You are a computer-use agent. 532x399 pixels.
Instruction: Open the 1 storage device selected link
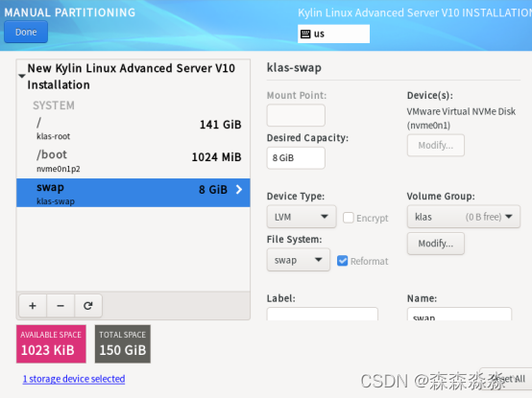(74, 379)
